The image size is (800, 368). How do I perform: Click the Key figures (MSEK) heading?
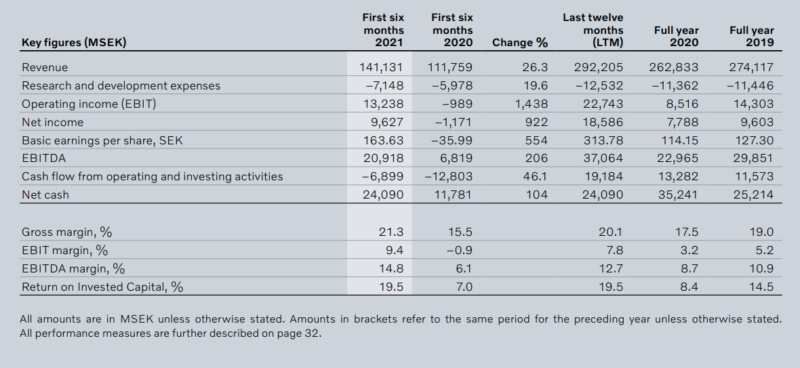point(73,42)
